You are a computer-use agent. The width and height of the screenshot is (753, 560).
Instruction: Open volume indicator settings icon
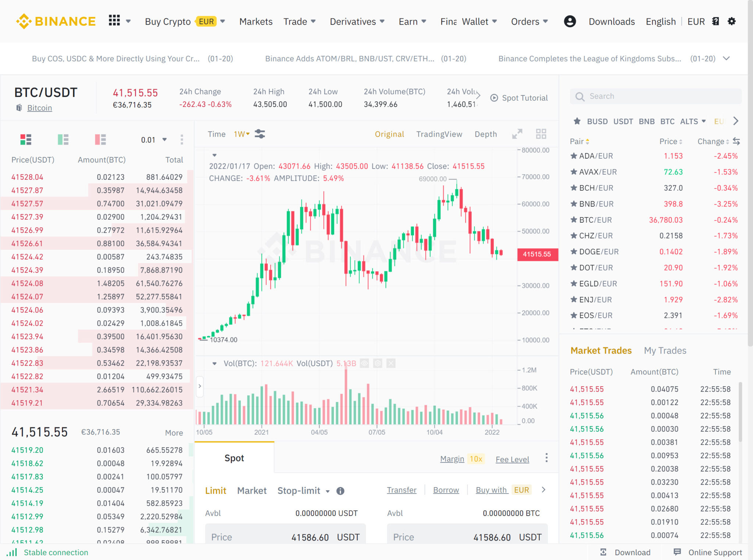tap(378, 363)
